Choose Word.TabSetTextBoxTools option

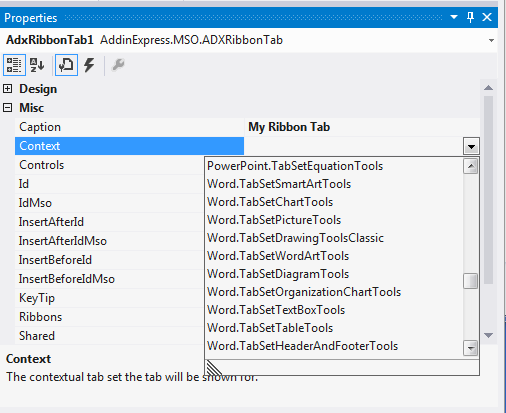click(x=334, y=310)
